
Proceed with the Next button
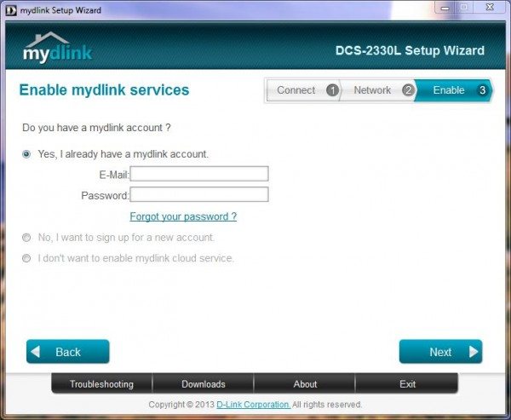tap(440, 352)
